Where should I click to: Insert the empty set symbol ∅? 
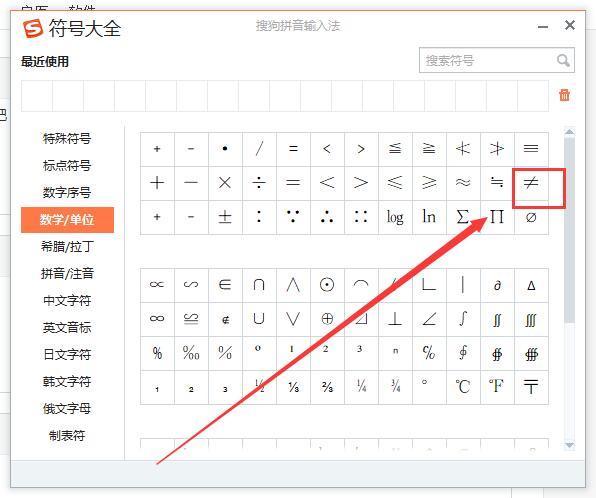click(531, 217)
